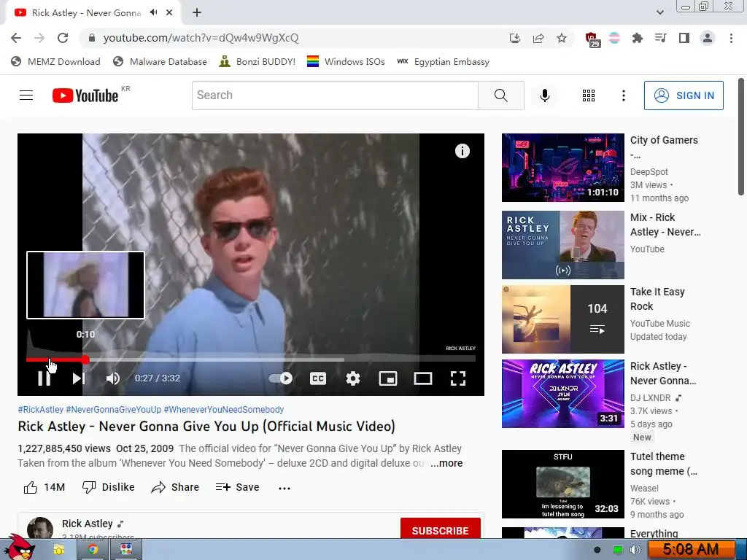747x560 pixels.
Task: Mute tab via speaker icon on tab
Action: coord(153,12)
